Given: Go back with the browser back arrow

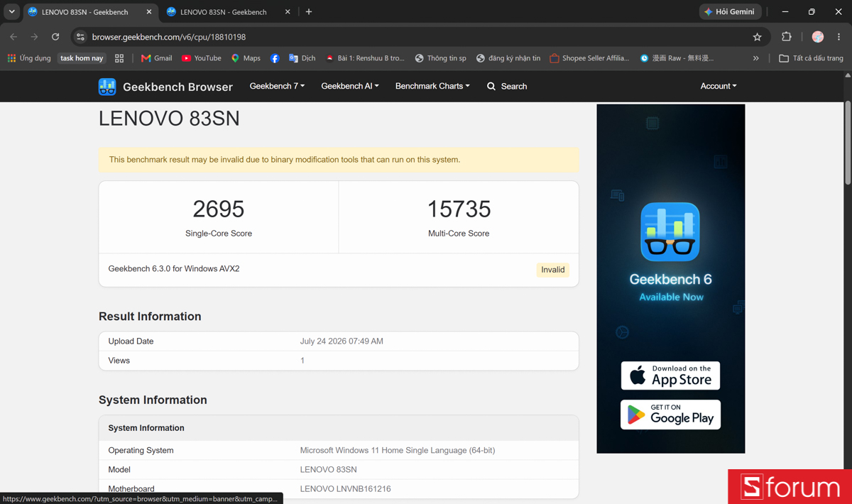Looking at the screenshot, I should coord(13,37).
